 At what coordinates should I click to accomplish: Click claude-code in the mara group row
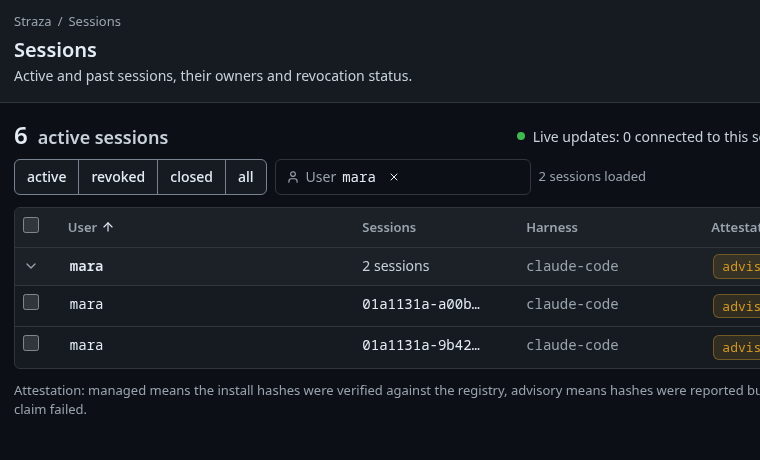tap(572, 266)
